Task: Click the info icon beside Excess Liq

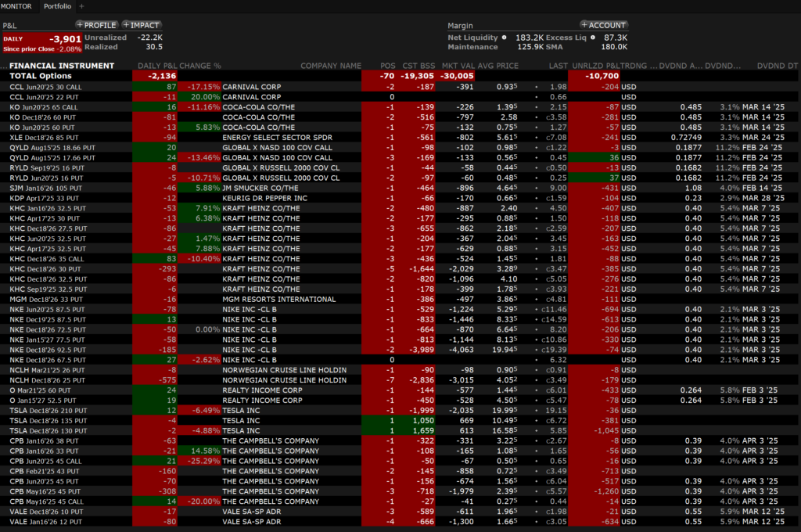Action: [592, 37]
